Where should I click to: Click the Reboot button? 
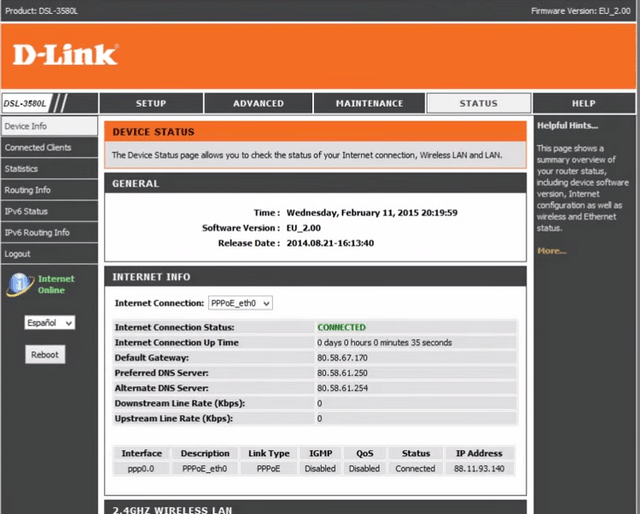coord(45,354)
